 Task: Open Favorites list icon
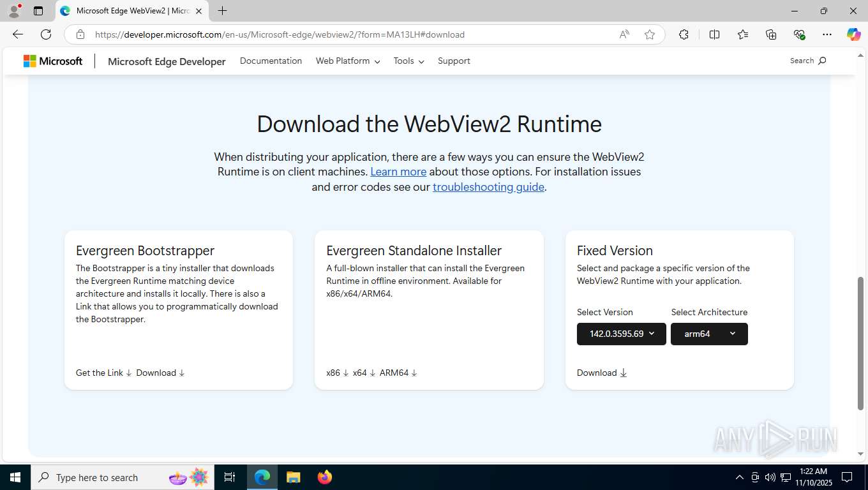coord(743,34)
